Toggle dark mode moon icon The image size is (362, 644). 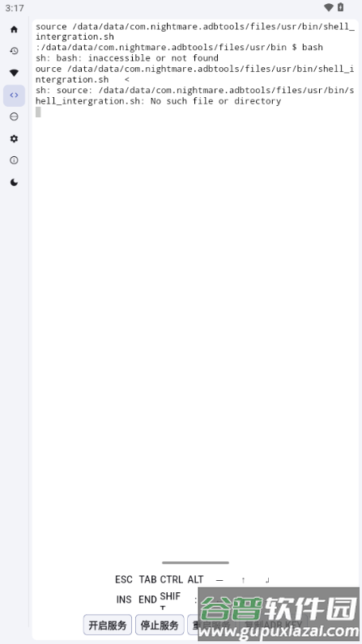[14, 182]
